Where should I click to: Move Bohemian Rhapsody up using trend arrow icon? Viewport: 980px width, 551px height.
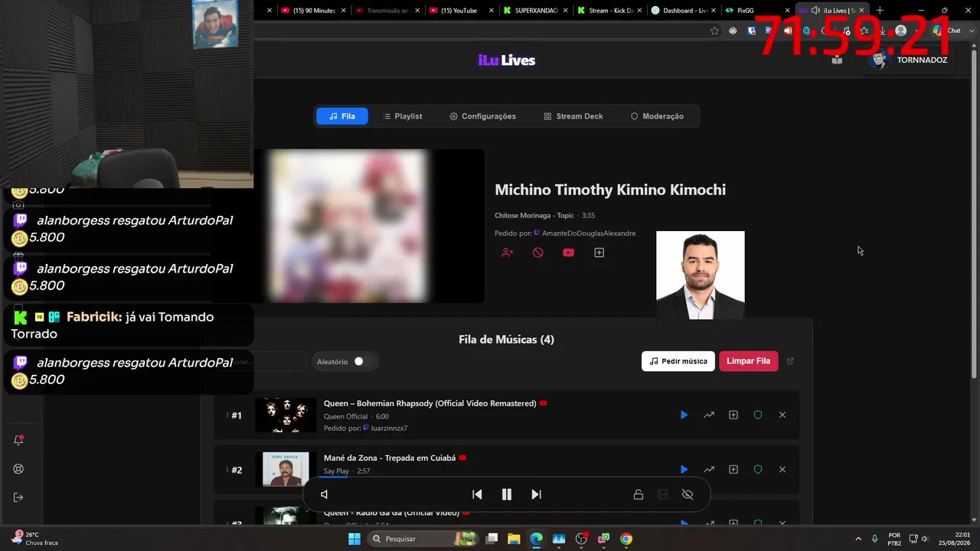709,415
